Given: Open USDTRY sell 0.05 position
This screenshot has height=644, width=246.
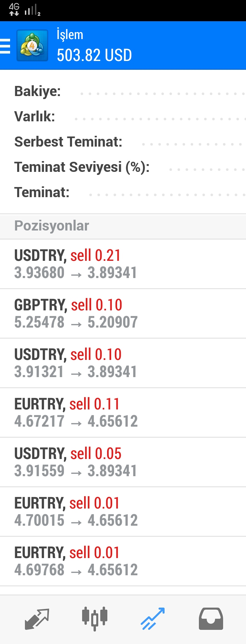Looking at the screenshot, I should [x=123, y=462].
